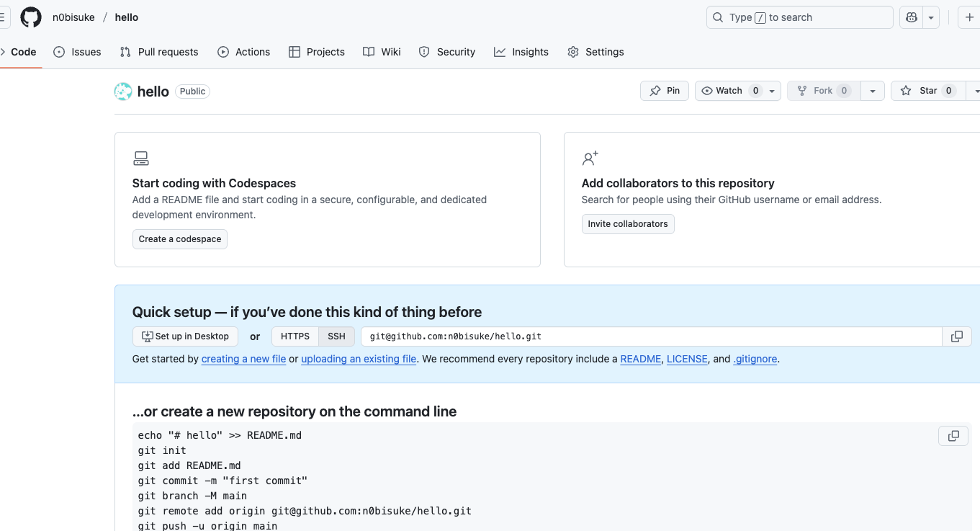Click the 'git branch -M main' line
Screen dimensions: 980x531
click(192, 496)
